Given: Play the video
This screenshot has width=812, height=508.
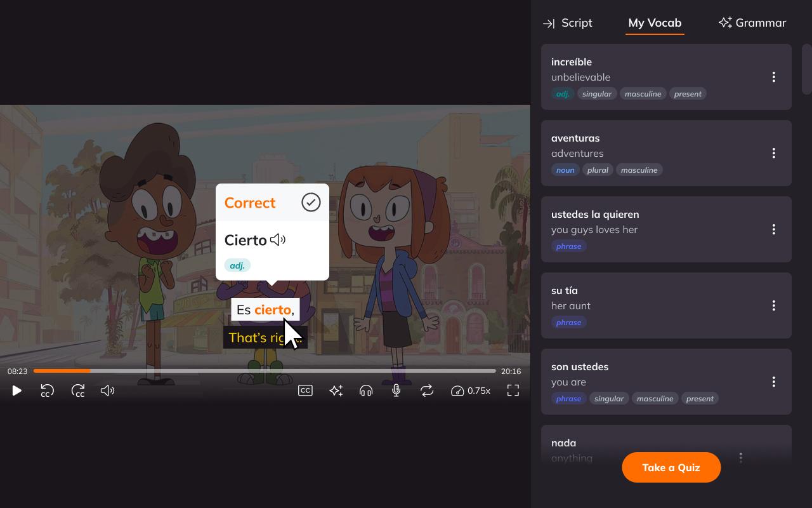Looking at the screenshot, I should [x=17, y=391].
